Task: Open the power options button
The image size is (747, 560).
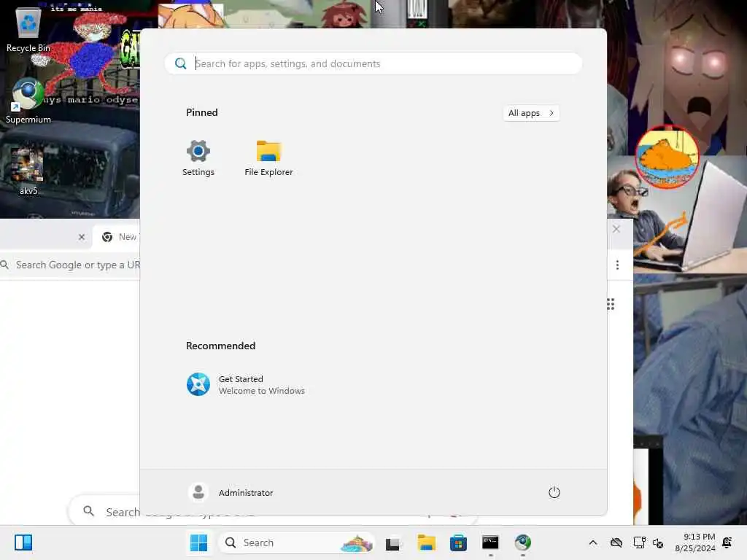Action: pos(554,492)
